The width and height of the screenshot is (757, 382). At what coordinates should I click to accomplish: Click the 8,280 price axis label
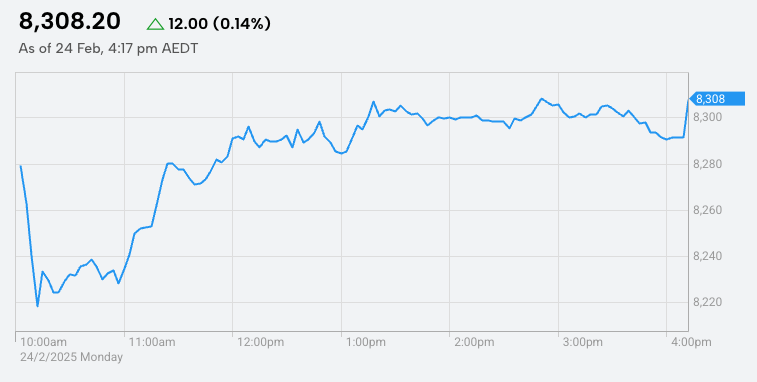(x=707, y=165)
